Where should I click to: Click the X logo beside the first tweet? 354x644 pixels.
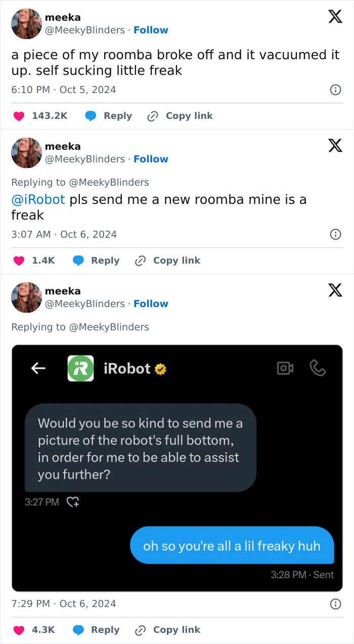click(x=335, y=16)
